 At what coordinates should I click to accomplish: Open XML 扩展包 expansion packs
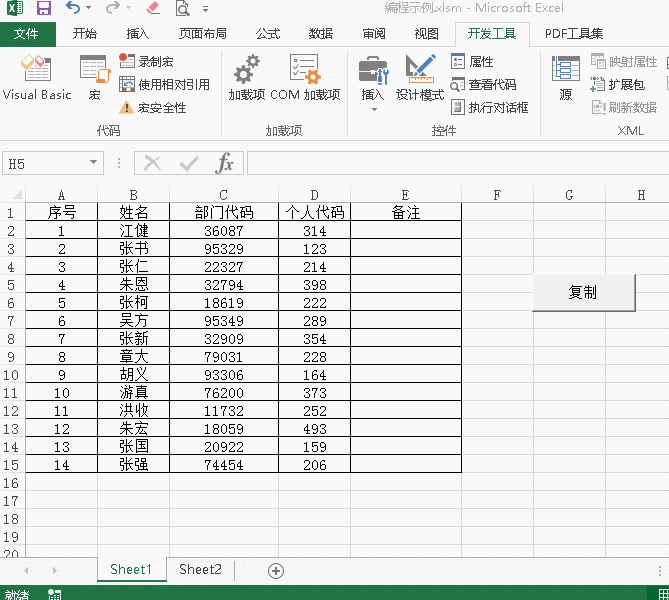coord(617,84)
